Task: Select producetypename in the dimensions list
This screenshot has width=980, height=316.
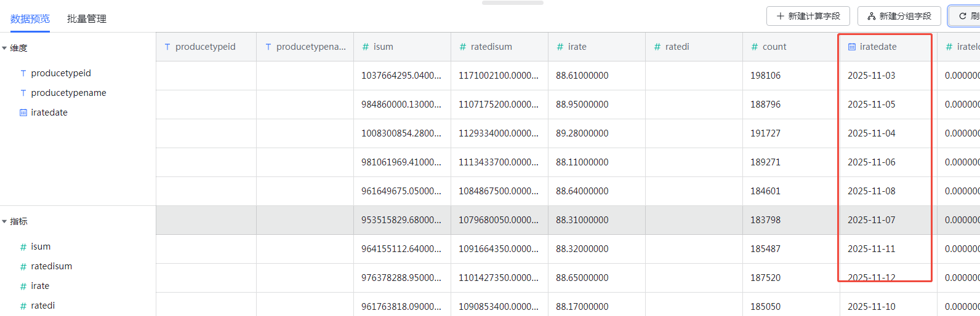Action: click(68, 93)
